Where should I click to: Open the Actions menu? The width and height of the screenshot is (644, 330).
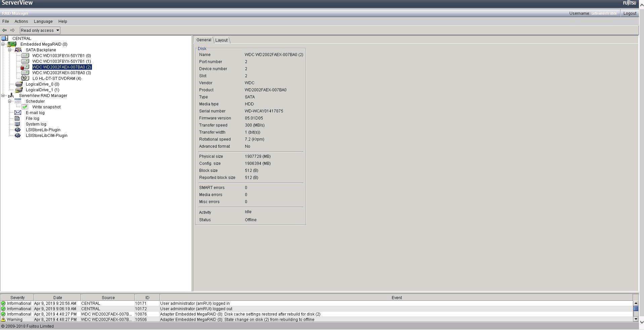coord(21,21)
